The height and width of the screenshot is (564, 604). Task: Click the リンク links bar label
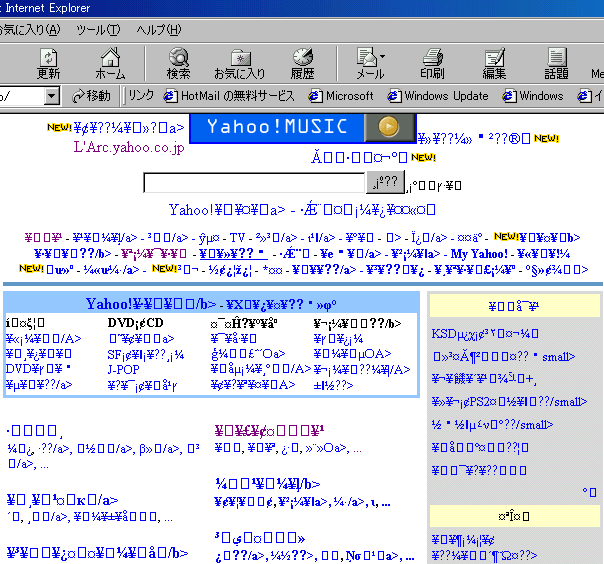click(x=141, y=95)
